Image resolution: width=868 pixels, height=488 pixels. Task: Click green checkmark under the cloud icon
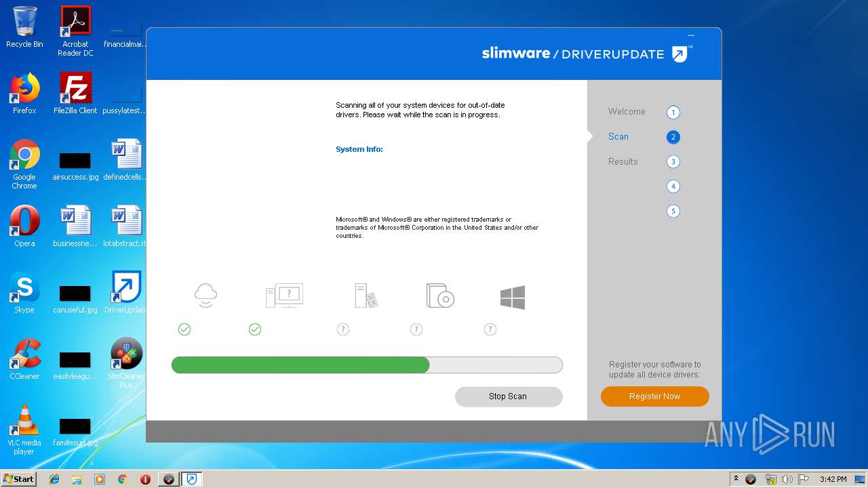pos(184,329)
